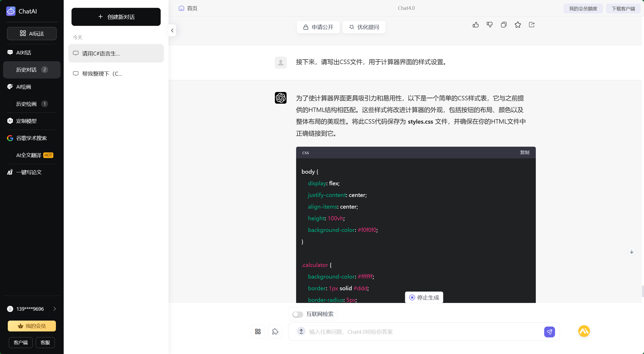
Task: Copy the AI response using the copy icon
Action: pyautogui.click(x=504, y=25)
